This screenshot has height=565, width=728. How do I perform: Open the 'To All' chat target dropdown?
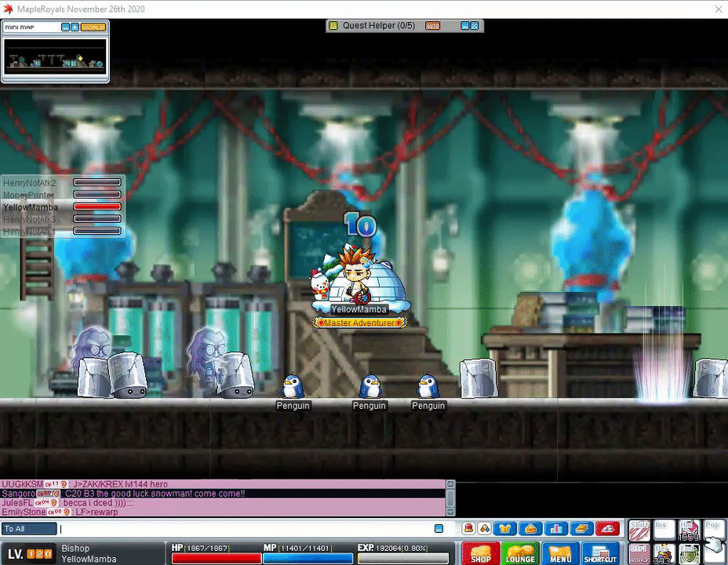pyautogui.click(x=29, y=529)
